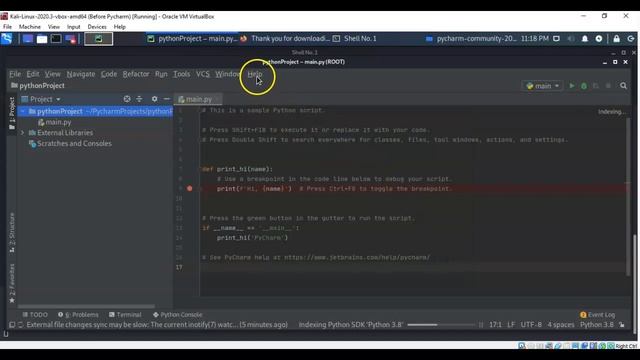This screenshot has height=360, width=640.
Task: Open the Run menu
Action: click(x=161, y=74)
